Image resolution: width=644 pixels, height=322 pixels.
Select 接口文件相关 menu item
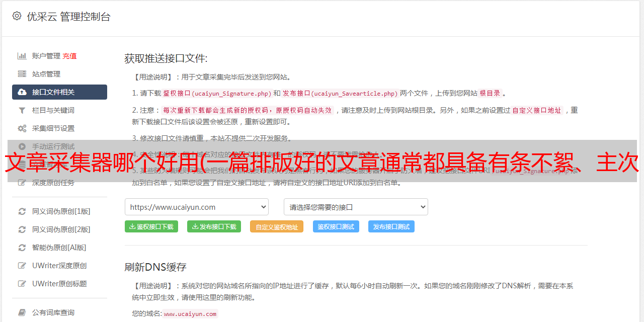pyautogui.click(x=59, y=92)
